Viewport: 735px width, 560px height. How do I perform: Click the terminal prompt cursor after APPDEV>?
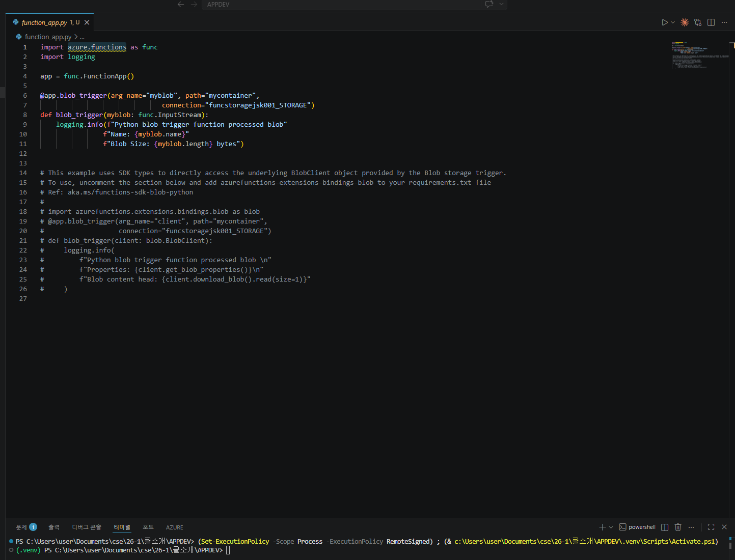pyautogui.click(x=228, y=550)
